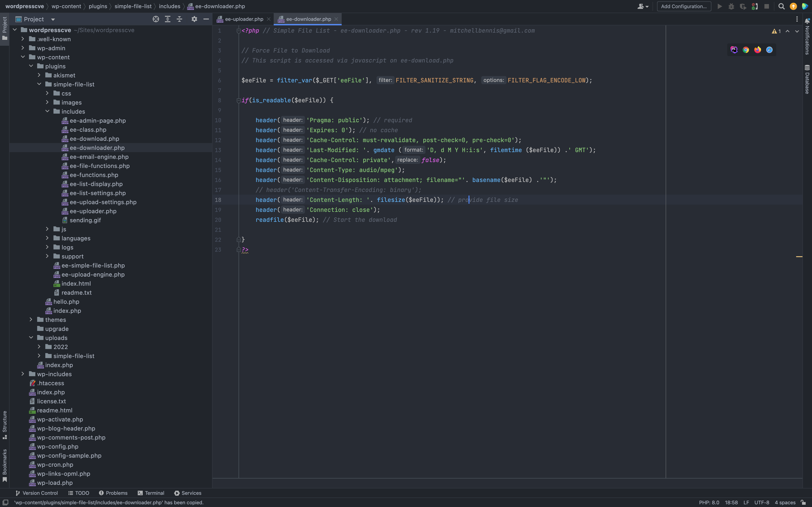Image resolution: width=812 pixels, height=507 pixels.
Task: Click the Add Configuration button
Action: click(x=684, y=6)
